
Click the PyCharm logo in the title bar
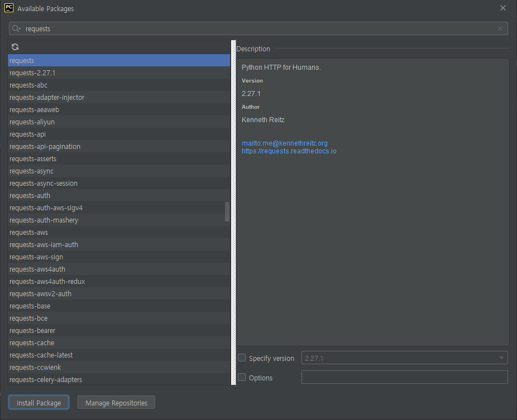tap(9, 8)
